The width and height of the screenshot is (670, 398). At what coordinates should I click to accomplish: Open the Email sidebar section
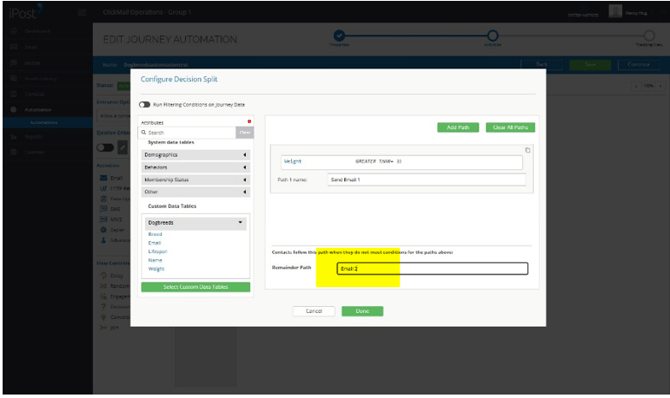coord(31,47)
